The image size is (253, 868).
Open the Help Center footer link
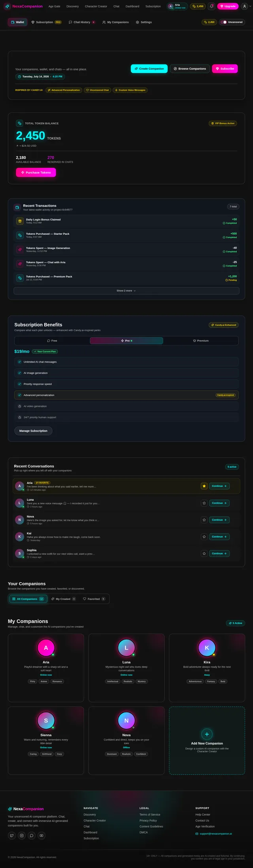203,815
